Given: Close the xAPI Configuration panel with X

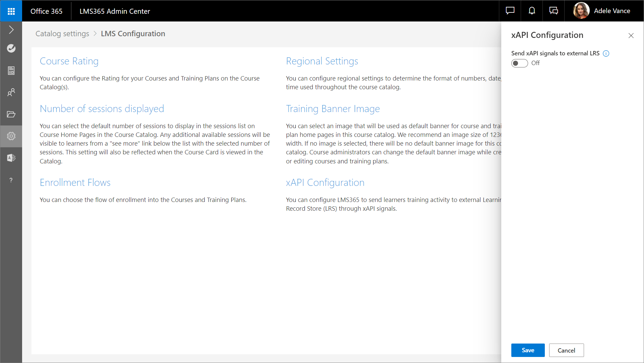Looking at the screenshot, I should click(x=631, y=36).
